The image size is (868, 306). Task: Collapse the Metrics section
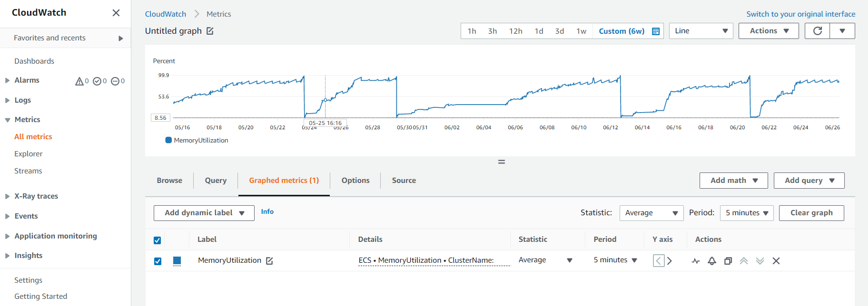[x=7, y=120]
